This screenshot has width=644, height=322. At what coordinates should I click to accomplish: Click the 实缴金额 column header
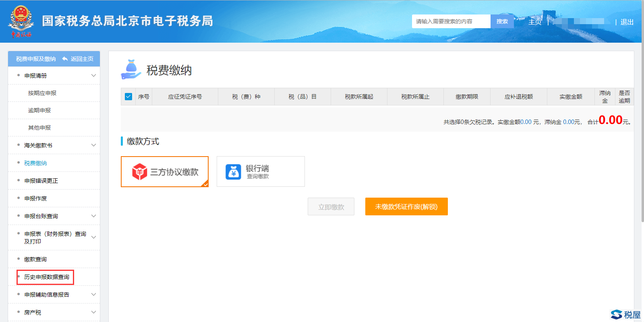coord(571,97)
